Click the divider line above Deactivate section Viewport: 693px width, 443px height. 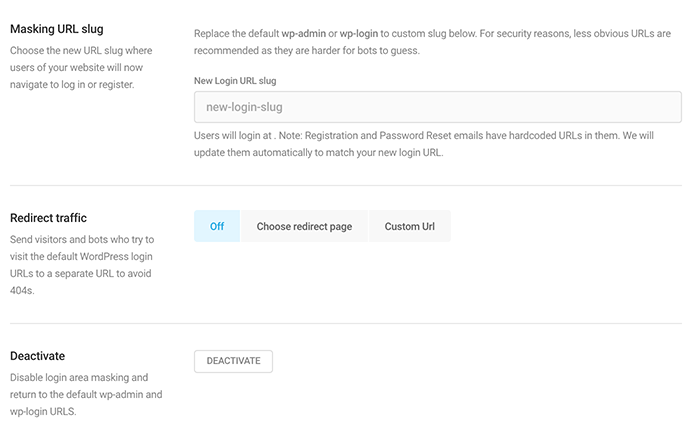pyautogui.click(x=346, y=323)
